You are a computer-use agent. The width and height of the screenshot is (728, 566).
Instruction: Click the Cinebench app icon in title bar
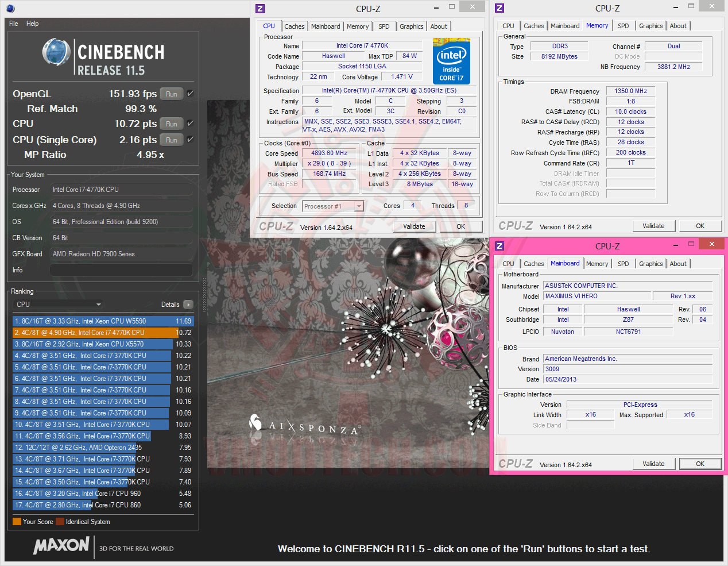[10, 9]
